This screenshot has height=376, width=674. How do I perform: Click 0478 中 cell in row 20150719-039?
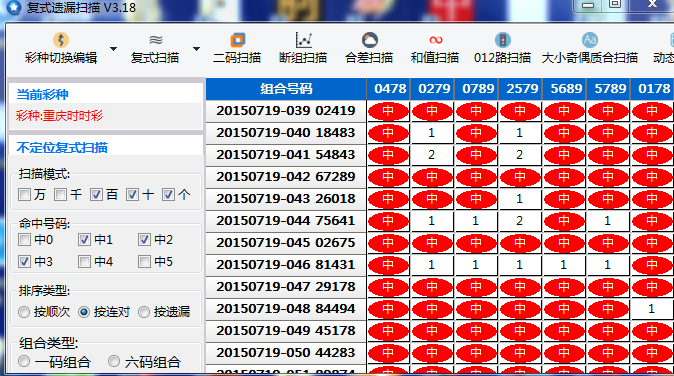tap(388, 111)
